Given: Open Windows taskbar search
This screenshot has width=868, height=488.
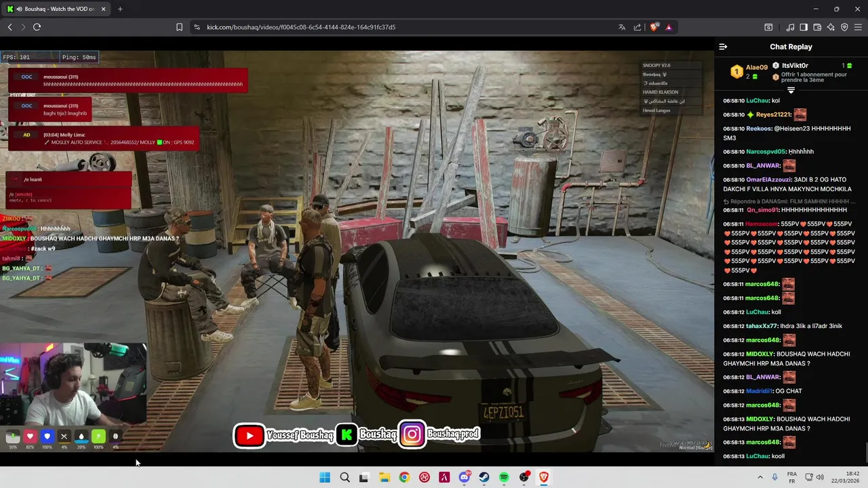Looking at the screenshot, I should pyautogui.click(x=344, y=477).
